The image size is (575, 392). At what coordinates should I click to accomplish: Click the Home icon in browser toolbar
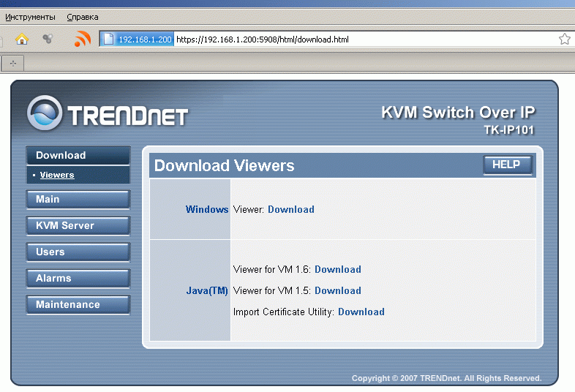pyautogui.click(x=22, y=39)
